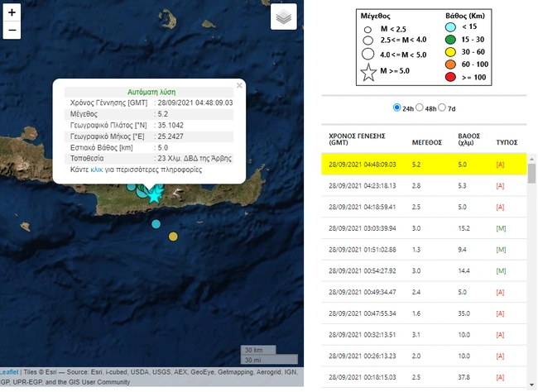Close the earthquake info popup
This screenshot has width=538, height=392.
click(239, 85)
